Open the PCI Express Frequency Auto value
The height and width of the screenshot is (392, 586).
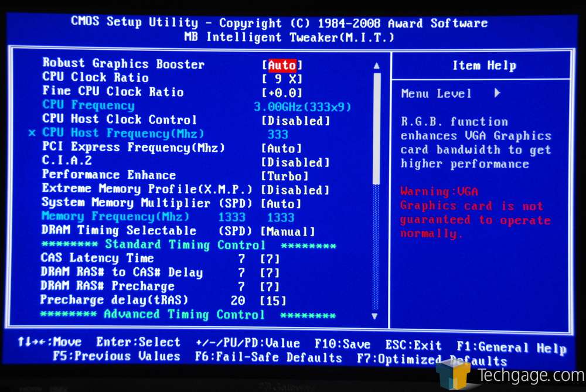(x=281, y=148)
